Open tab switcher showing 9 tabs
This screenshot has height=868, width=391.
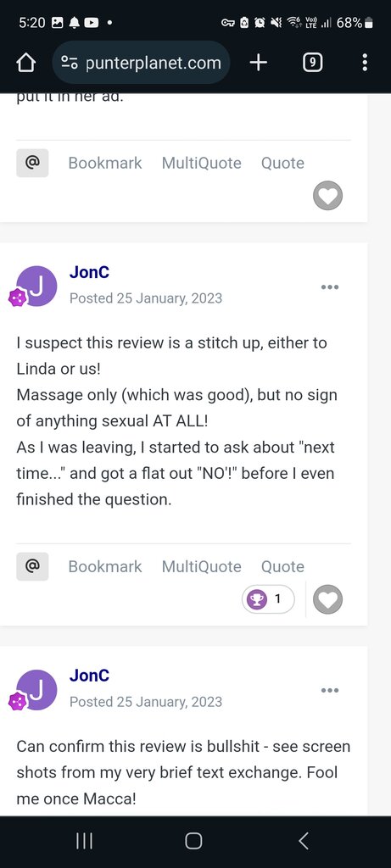[x=313, y=63]
